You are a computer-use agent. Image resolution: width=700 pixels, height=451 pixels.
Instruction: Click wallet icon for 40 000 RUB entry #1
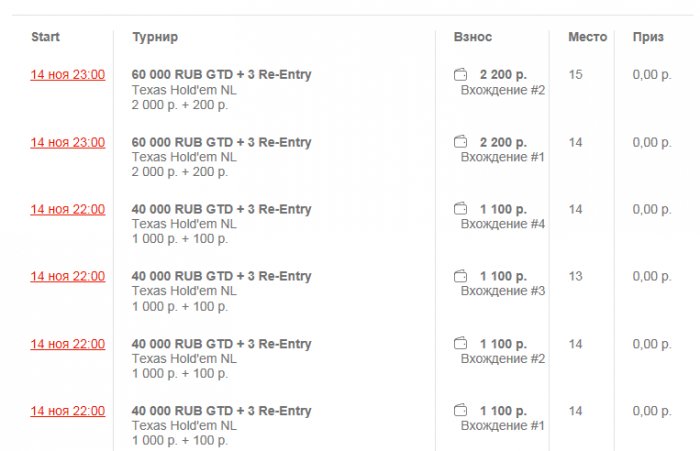click(x=461, y=411)
